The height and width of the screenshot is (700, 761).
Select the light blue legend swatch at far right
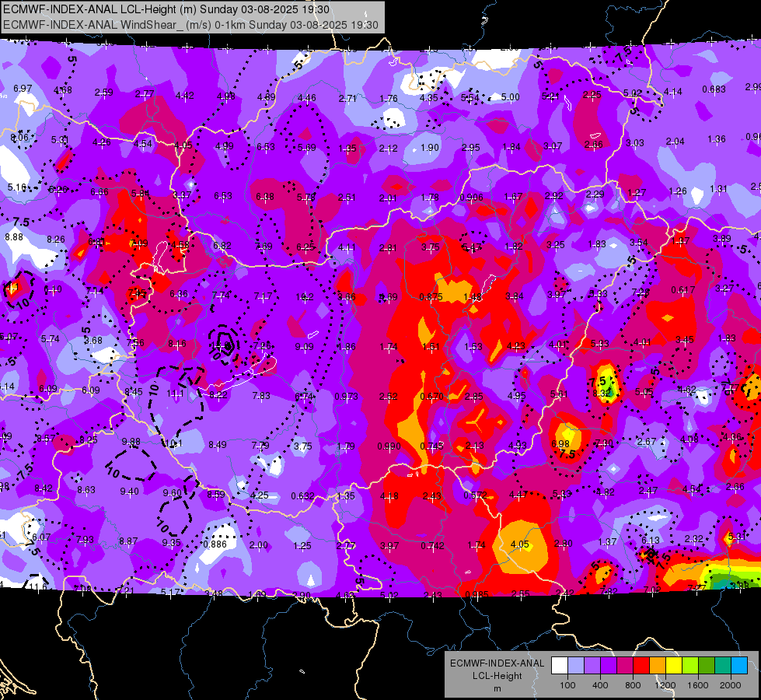(x=739, y=666)
